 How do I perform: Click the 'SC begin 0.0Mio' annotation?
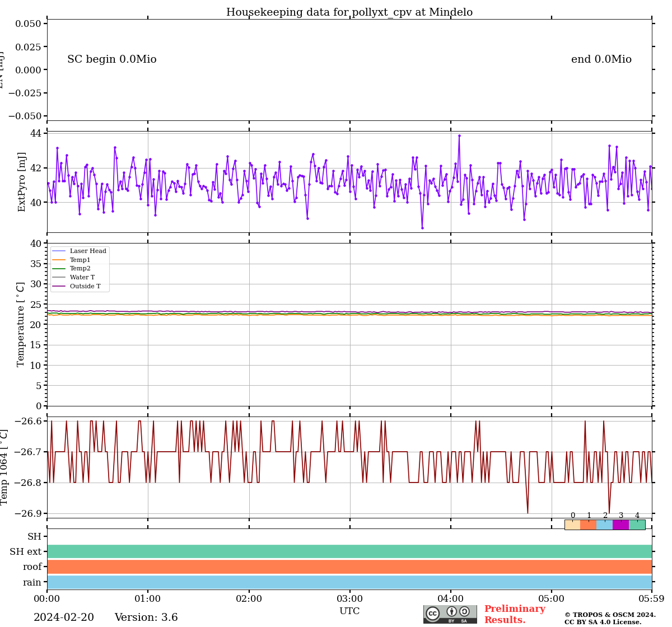112,59
